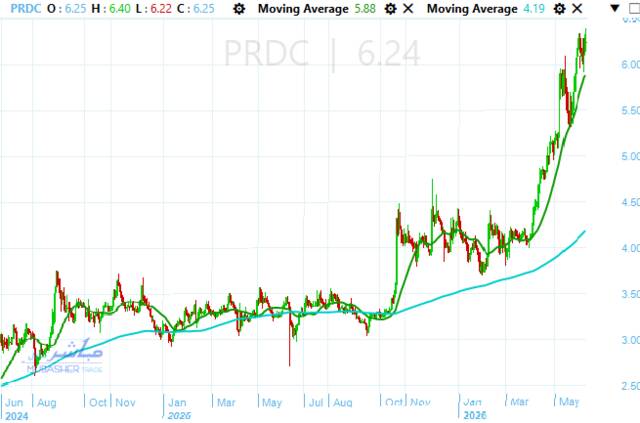Toggle the square box beside the dropdown arrow
The width and height of the screenshot is (640, 423).
[x=634, y=9]
